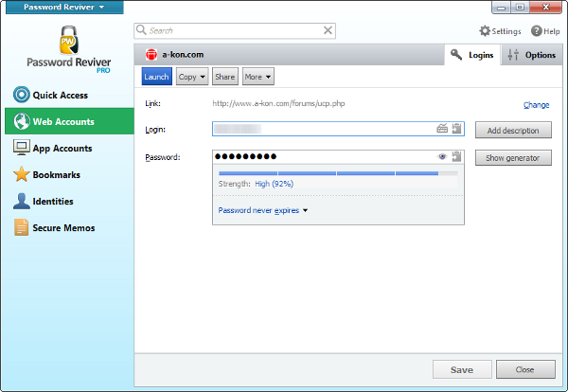Open Identities person icon

click(22, 201)
